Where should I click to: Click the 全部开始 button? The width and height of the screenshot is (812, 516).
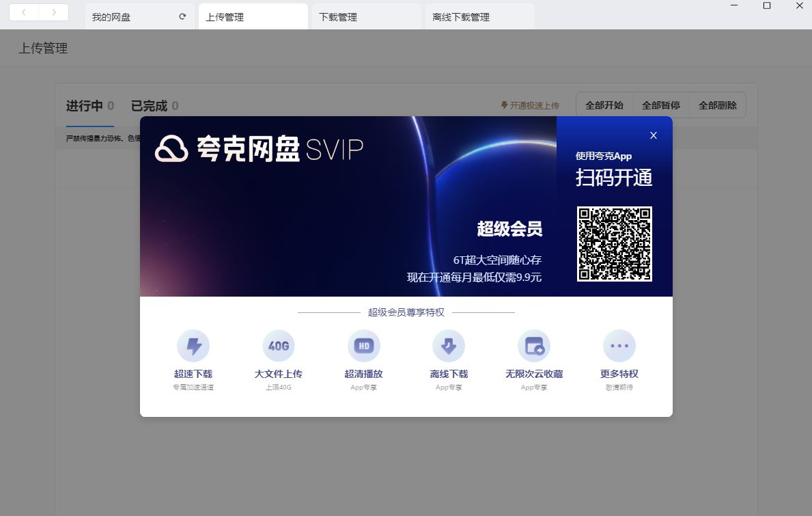[604, 105]
